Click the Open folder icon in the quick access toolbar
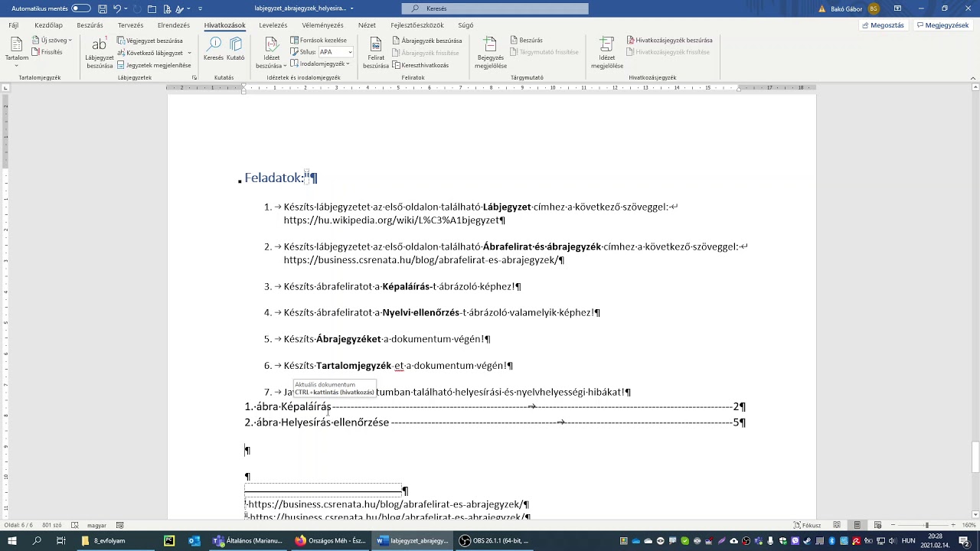980x551 pixels. [x=152, y=8]
